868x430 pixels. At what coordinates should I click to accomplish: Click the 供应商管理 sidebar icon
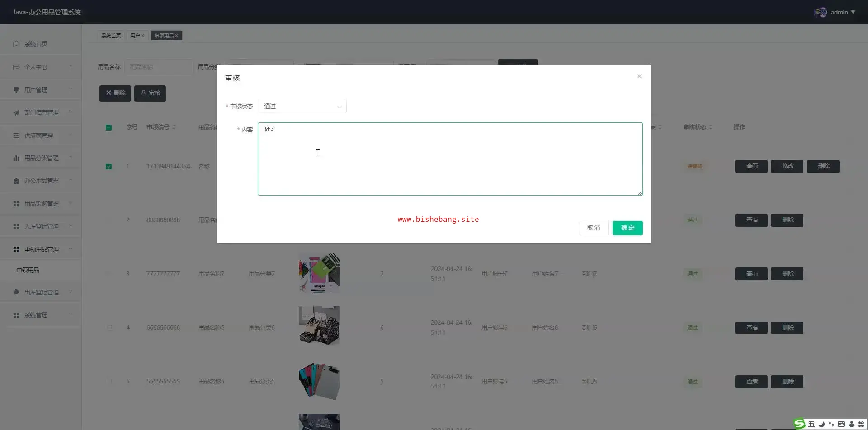(16, 136)
